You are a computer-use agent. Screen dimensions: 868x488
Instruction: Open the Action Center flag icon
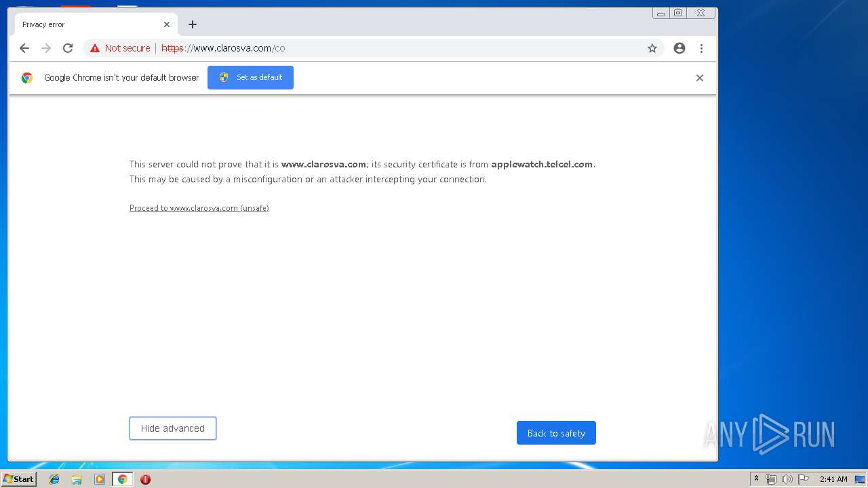(x=804, y=479)
